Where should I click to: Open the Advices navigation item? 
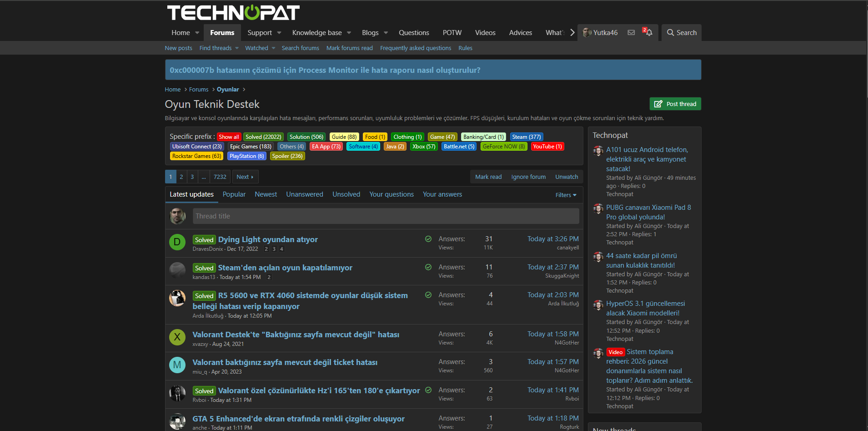pyautogui.click(x=521, y=33)
